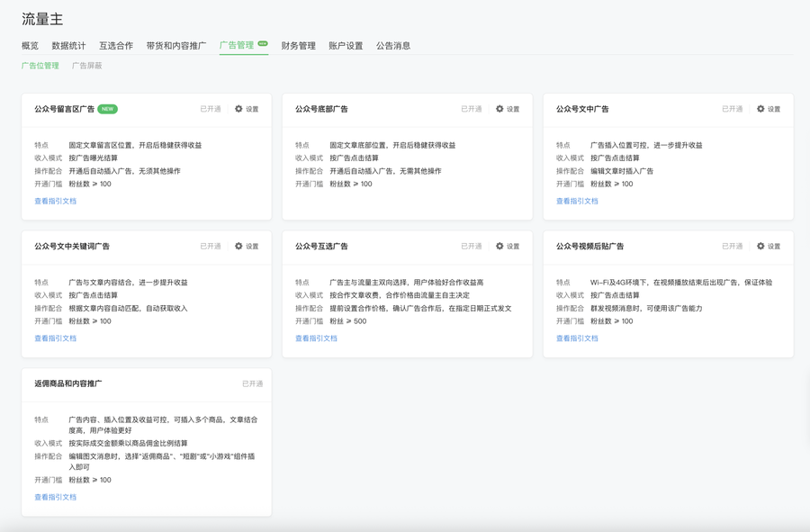The width and height of the screenshot is (810, 532).
Task: Select the 带货和内容推广 tab
Action: (176, 46)
